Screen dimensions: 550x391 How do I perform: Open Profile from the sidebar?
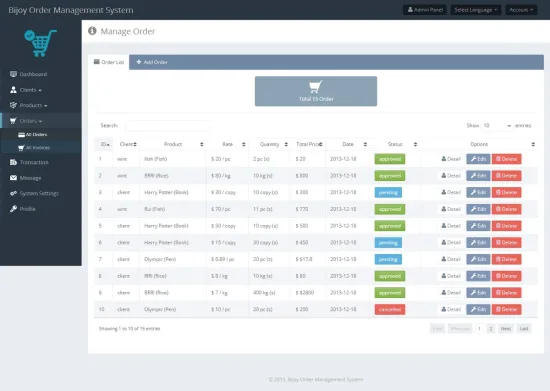point(23,209)
